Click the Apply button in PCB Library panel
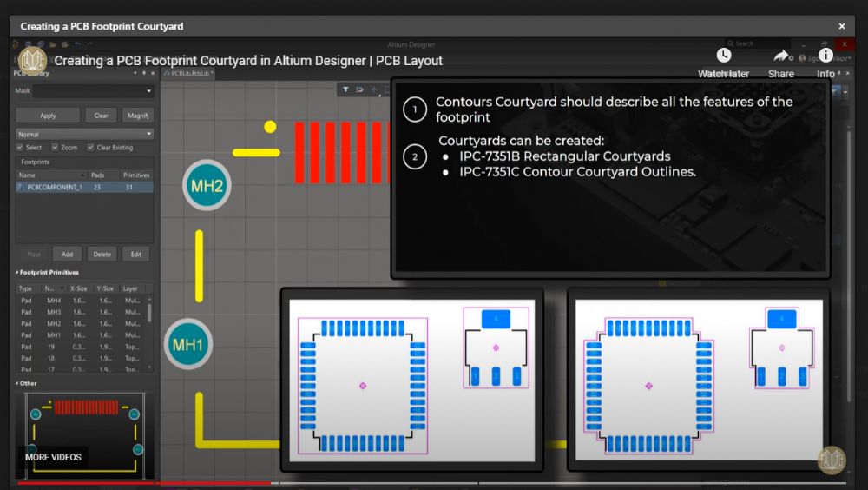 [x=48, y=116]
